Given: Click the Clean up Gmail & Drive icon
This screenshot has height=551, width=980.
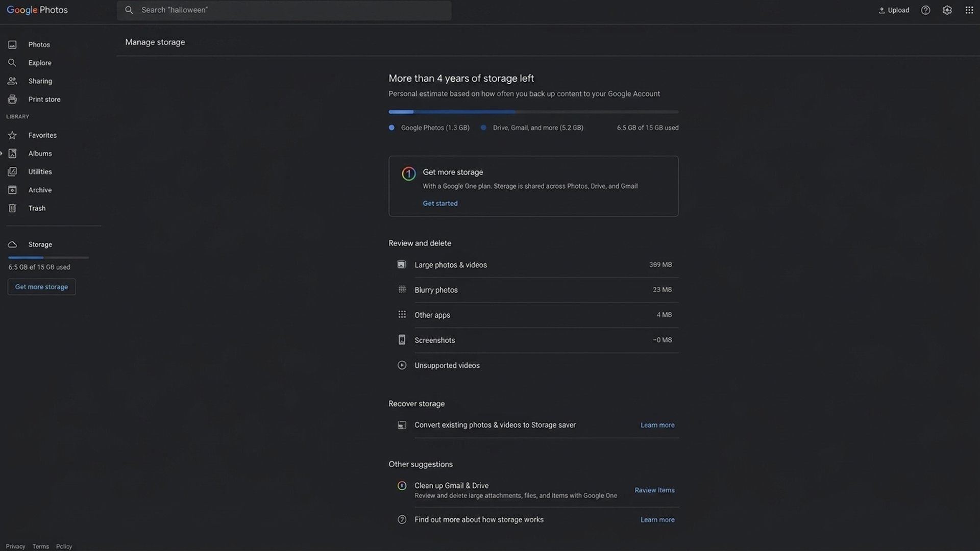Looking at the screenshot, I should (402, 486).
